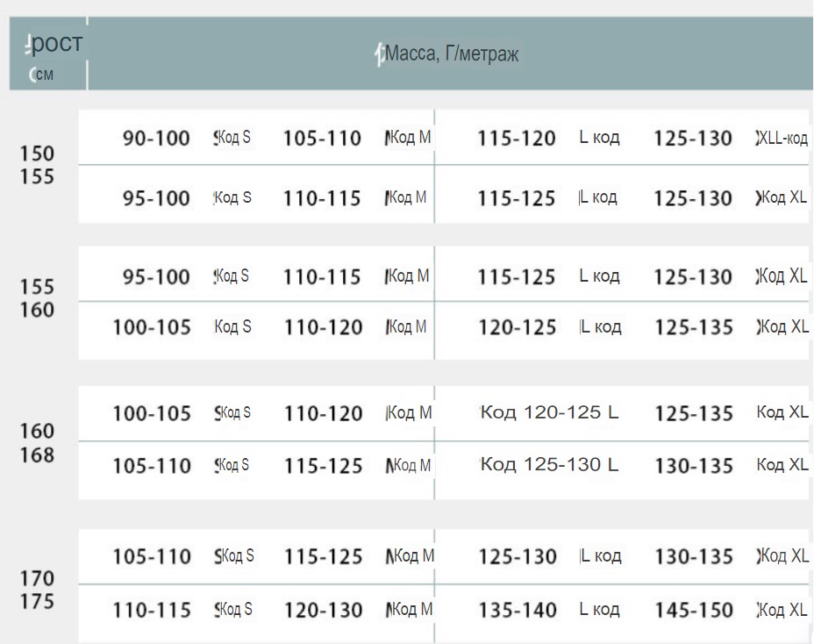Click the 130-135 value beside 125-130 L

click(694, 465)
